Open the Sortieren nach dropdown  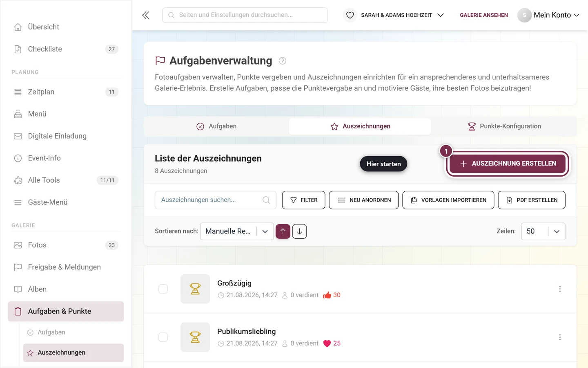237,231
